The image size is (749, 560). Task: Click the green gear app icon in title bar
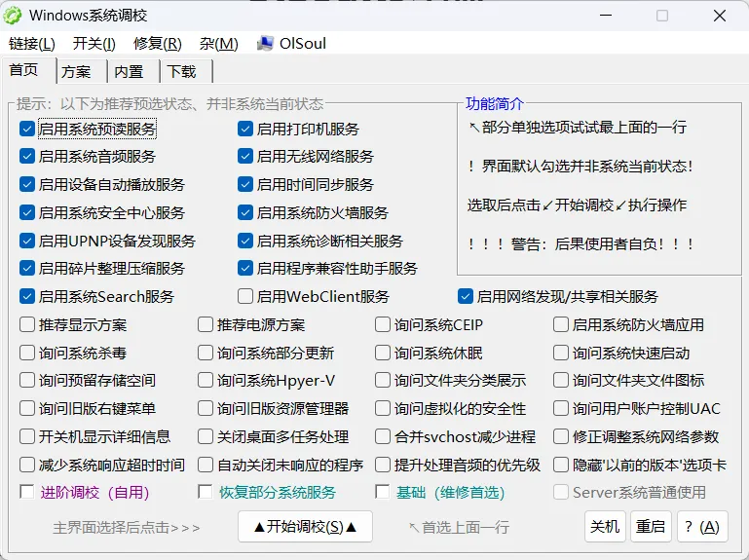click(13, 16)
